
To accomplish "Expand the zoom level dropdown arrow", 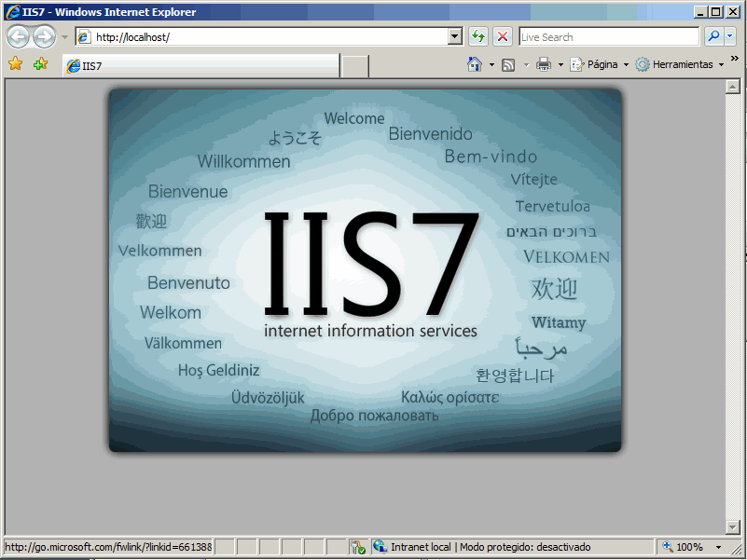I will [x=718, y=547].
